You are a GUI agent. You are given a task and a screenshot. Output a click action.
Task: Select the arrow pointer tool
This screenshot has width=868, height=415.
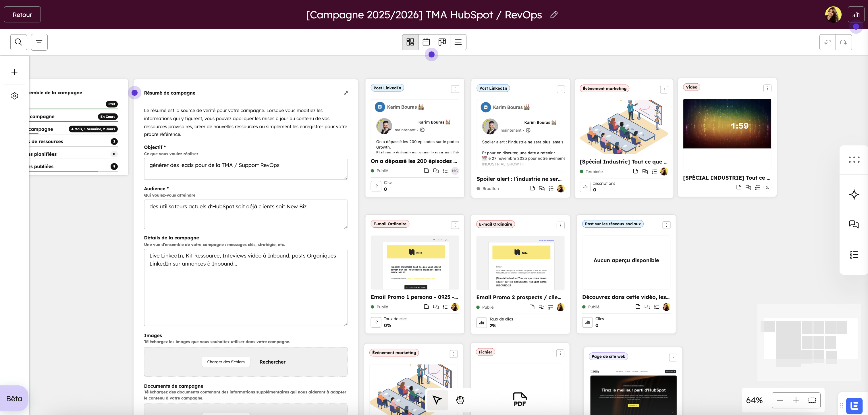coord(437,400)
